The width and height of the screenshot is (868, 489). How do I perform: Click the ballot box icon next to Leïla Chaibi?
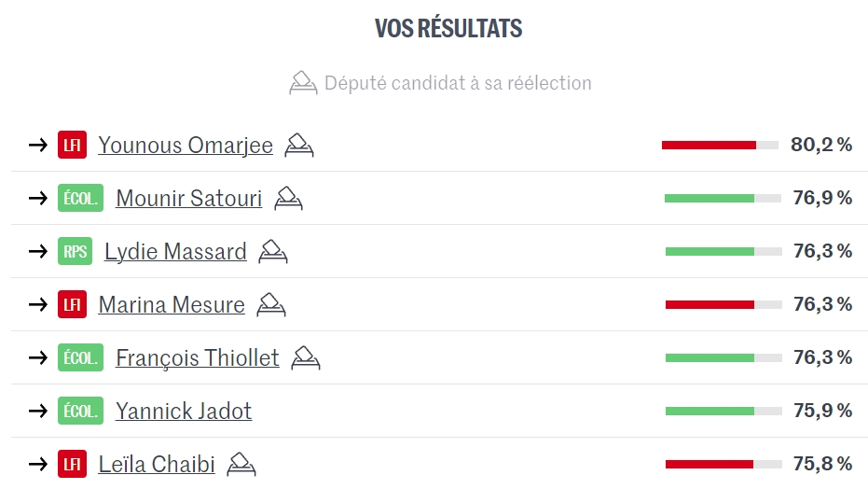click(x=241, y=464)
